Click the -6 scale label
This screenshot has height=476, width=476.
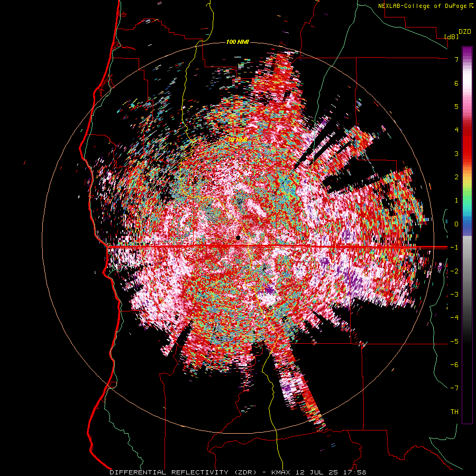454,365
